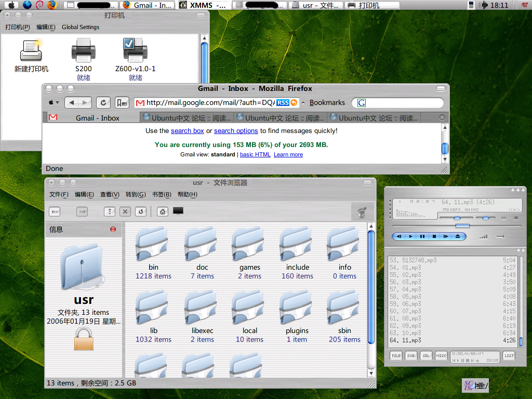532x399 pixels.
Task: Click the Computer monitor toolbar icon
Action: 178,211
